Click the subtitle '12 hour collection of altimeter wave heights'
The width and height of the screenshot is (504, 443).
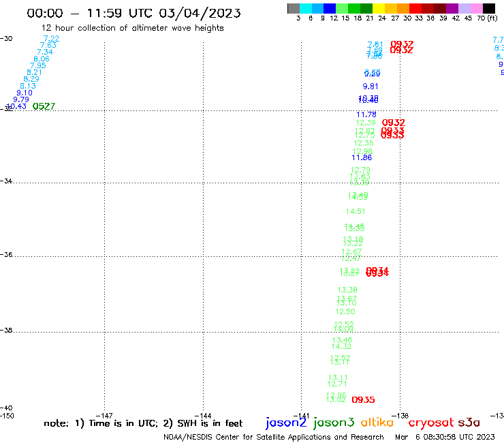[132, 28]
